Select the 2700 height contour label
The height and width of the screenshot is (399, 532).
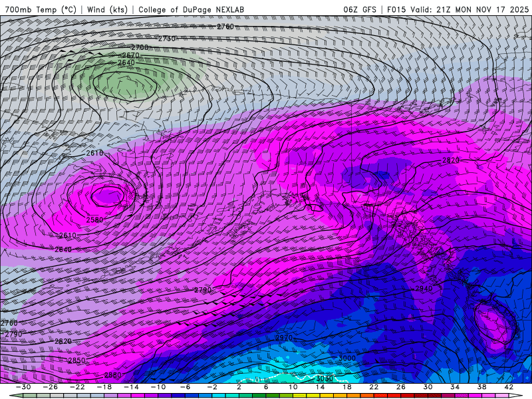[x=140, y=47]
